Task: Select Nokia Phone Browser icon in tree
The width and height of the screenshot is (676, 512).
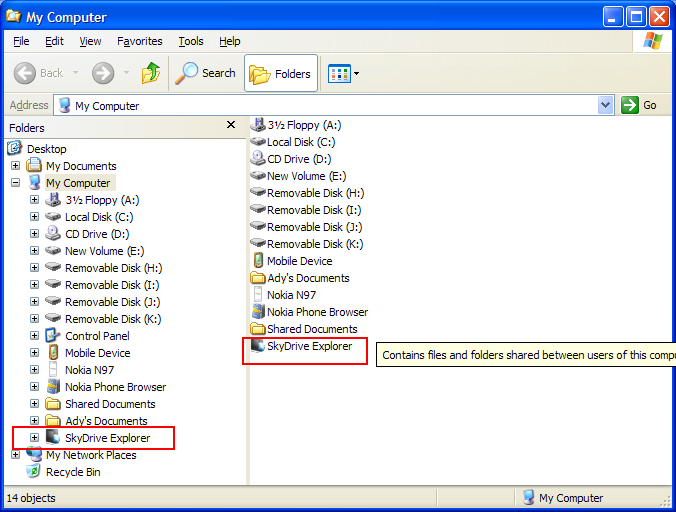Action: pyautogui.click(x=53, y=387)
